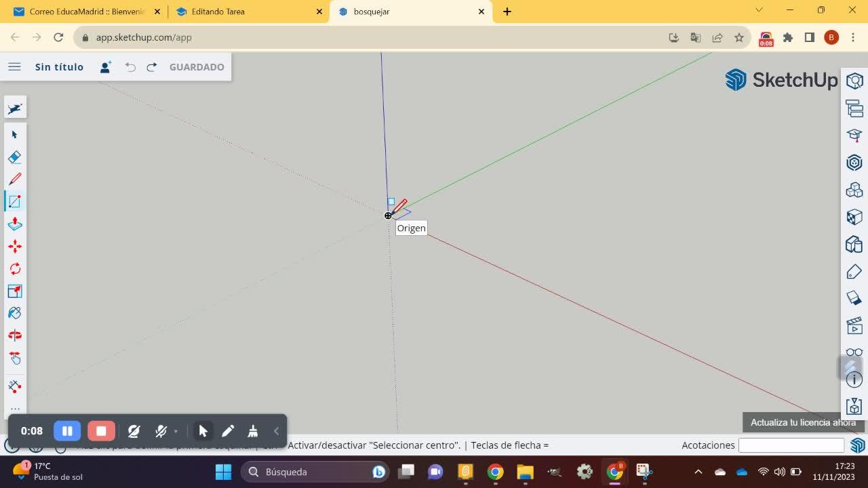Redo the last undone action
868x488 pixels.
152,66
